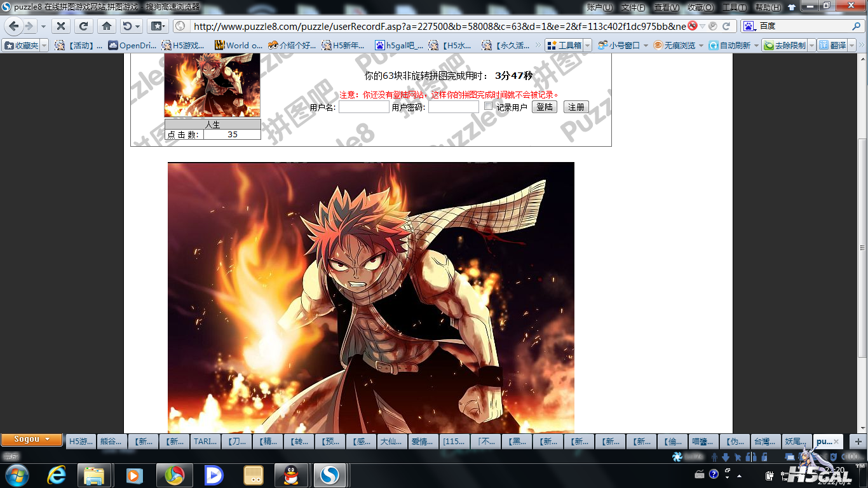Open the Sogou menu dropdown button
This screenshot has height=488, width=868.
[x=32, y=440]
